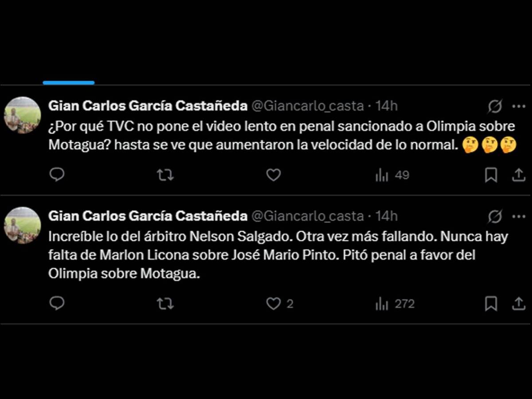
Task: Bookmark the second tweet
Action: [x=490, y=303]
